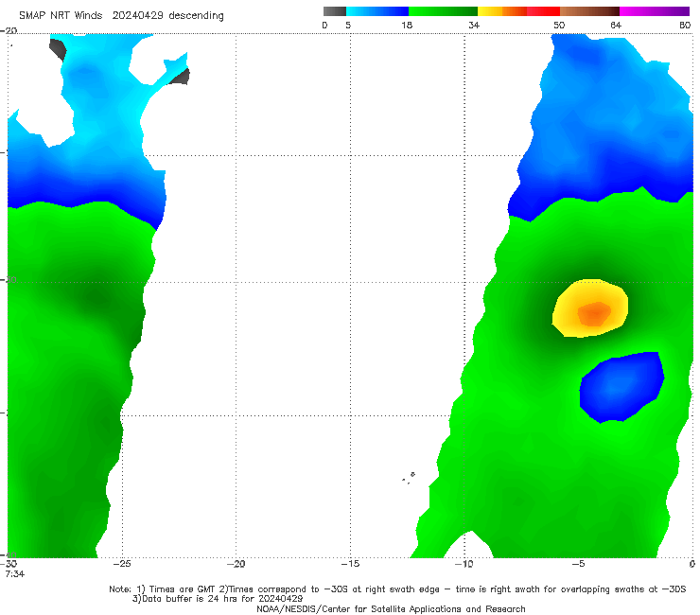This screenshot has height=615, width=700.
Task: Click the longitude label '-5'
Action: coord(578,564)
